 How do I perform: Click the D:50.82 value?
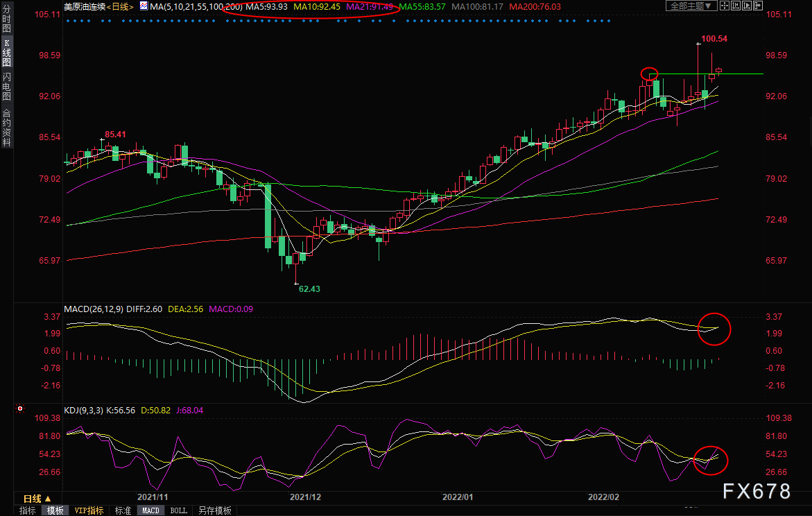pyautogui.click(x=156, y=411)
